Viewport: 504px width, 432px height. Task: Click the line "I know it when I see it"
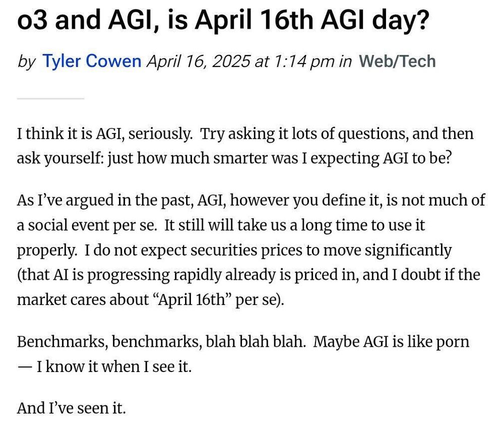point(114,366)
